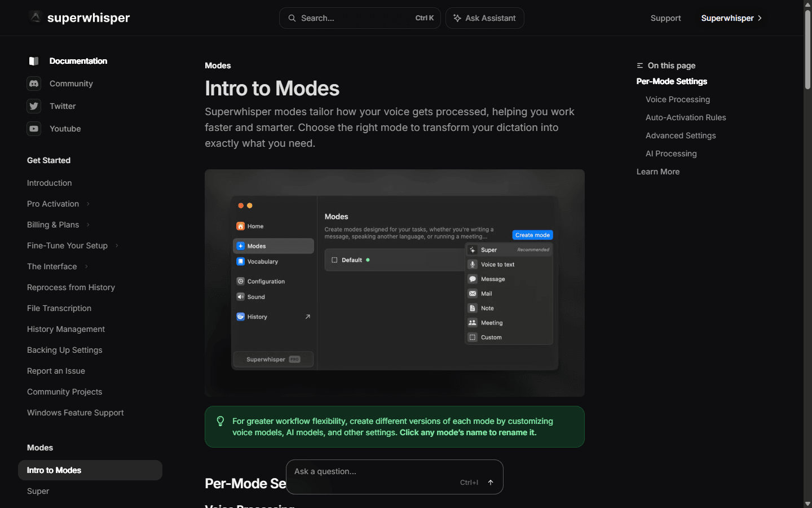Click the Community Discord icon

click(x=34, y=84)
